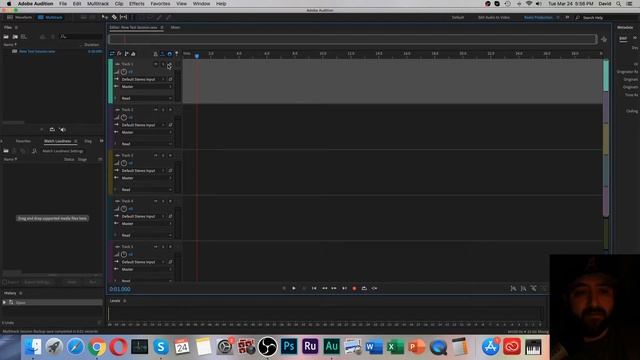Open Photoshop from the Dock
Screen dimensions: 640x360
(x=289, y=347)
